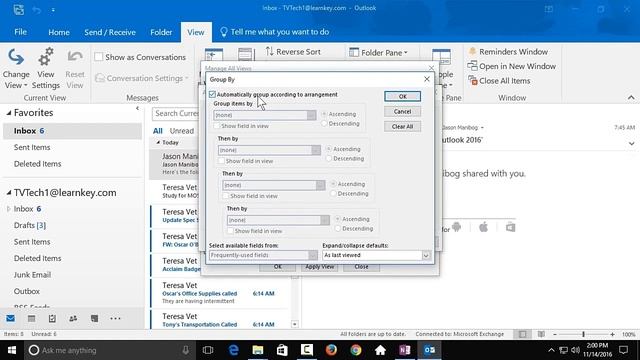Open second Then by dropdown
The image size is (640, 360).
click(320, 185)
